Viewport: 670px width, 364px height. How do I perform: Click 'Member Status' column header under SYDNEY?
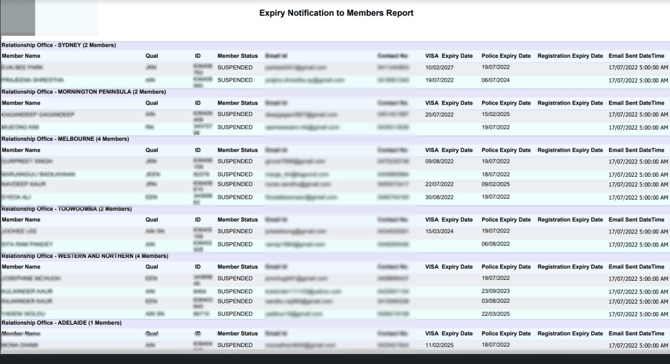[x=238, y=56]
